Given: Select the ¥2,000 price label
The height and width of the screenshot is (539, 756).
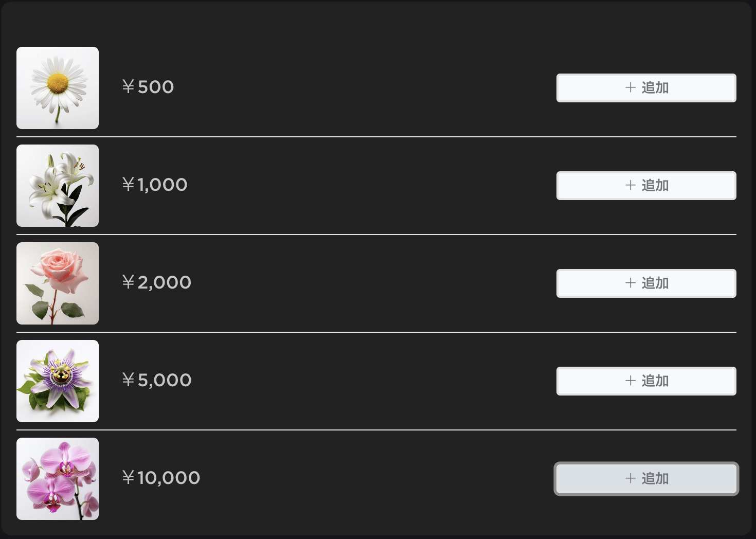Looking at the screenshot, I should (157, 282).
